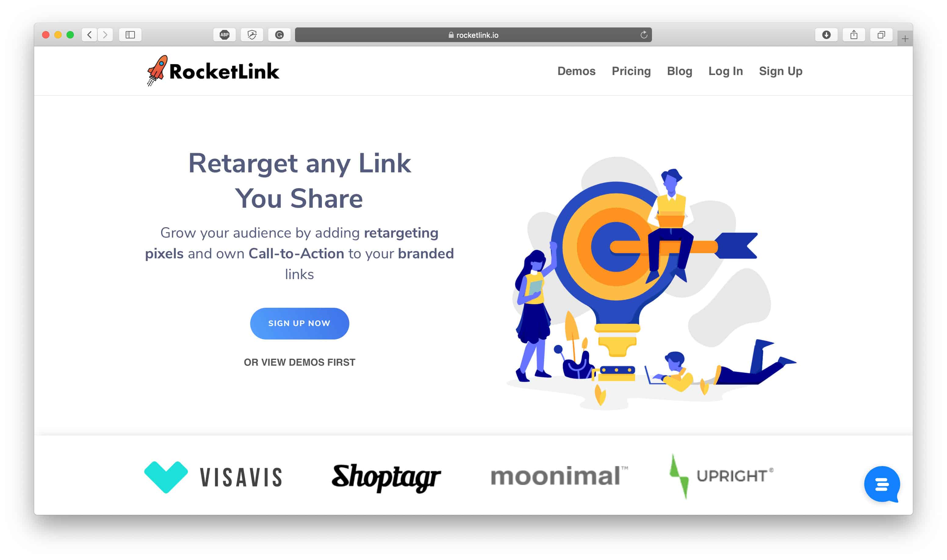Image resolution: width=947 pixels, height=560 pixels.
Task: Click the browser share/upload icon
Action: point(855,35)
